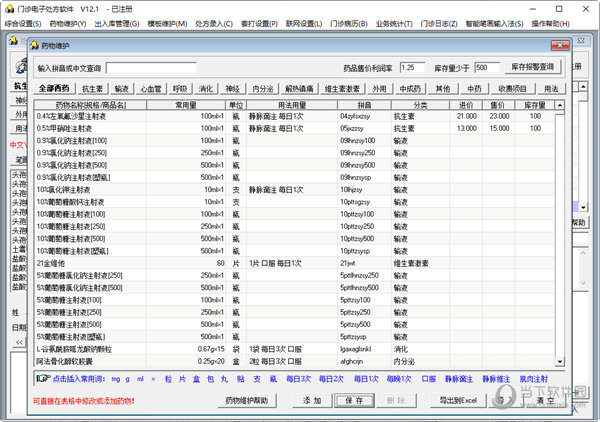600x422 pixels.
Task: Select the 内分泌 category tab
Action: pos(263,89)
